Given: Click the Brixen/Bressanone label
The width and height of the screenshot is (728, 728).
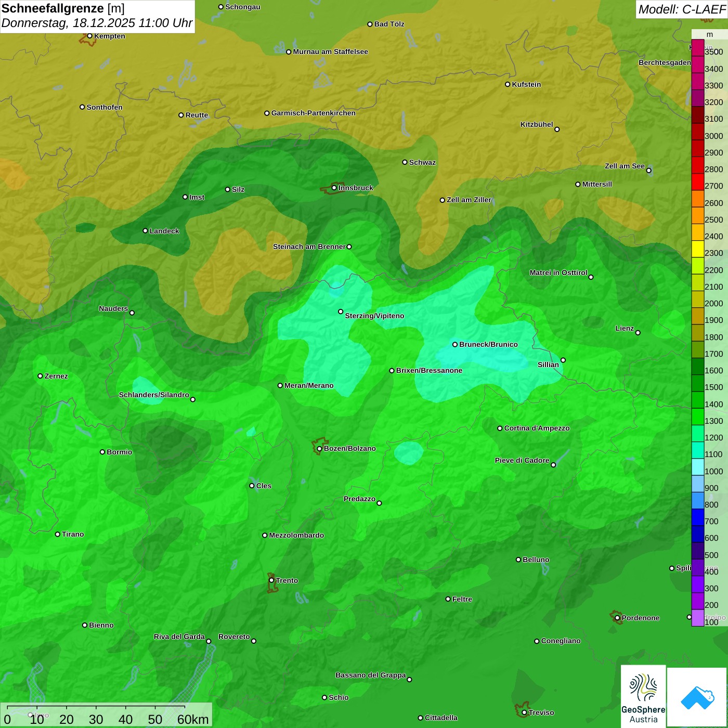Looking at the screenshot, I should 429,371.
